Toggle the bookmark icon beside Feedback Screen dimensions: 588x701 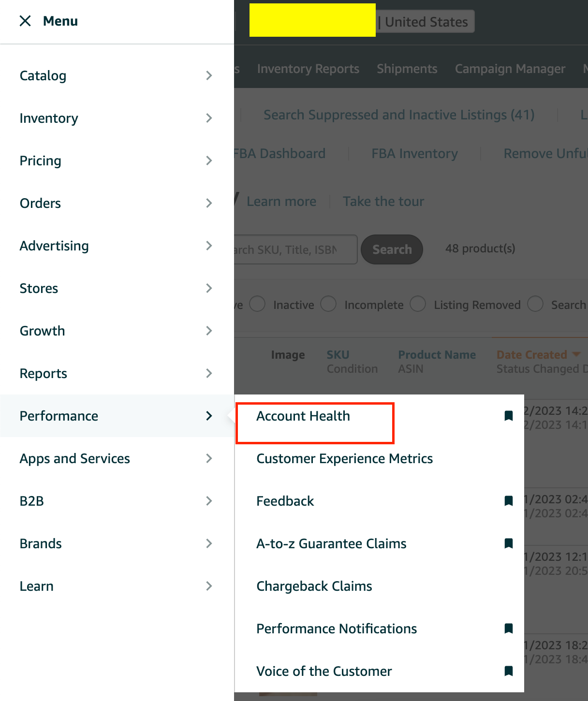[x=509, y=501]
